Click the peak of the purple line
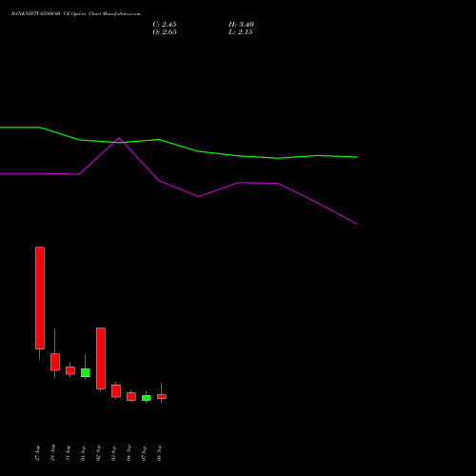The width and height of the screenshot is (476, 476). point(119,138)
